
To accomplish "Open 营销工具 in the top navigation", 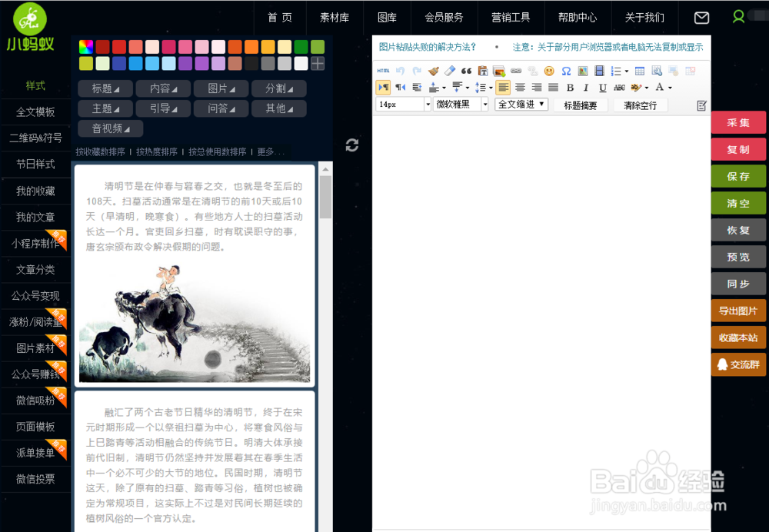I will pyautogui.click(x=511, y=18).
